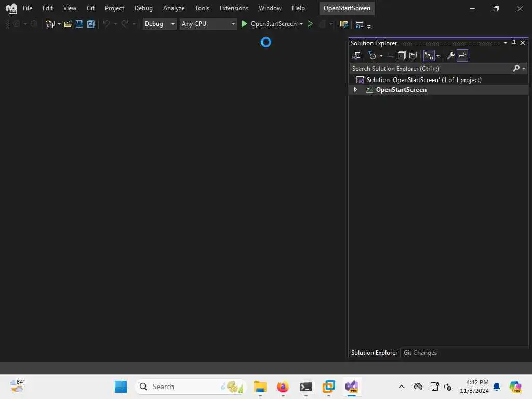Image resolution: width=532 pixels, height=399 pixels.
Task: Open the Git menu
Action: [90, 8]
